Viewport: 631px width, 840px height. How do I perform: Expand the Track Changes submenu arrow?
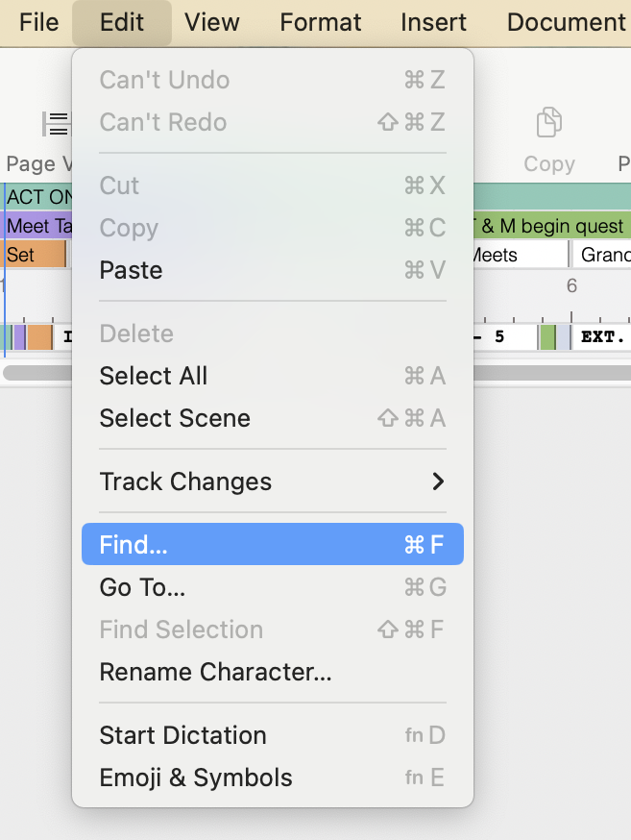(438, 482)
